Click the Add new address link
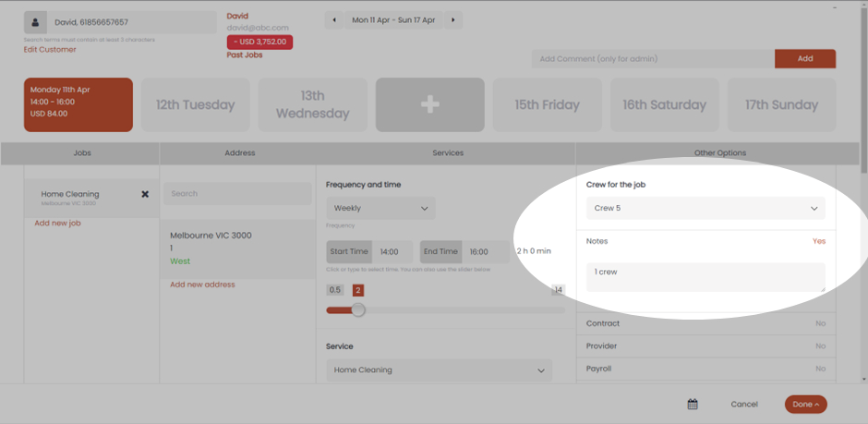 click(x=202, y=285)
